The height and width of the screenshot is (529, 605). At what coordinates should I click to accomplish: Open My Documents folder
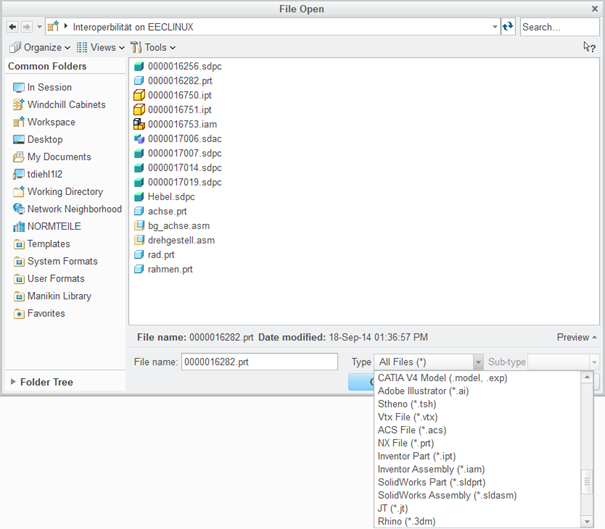(52, 157)
